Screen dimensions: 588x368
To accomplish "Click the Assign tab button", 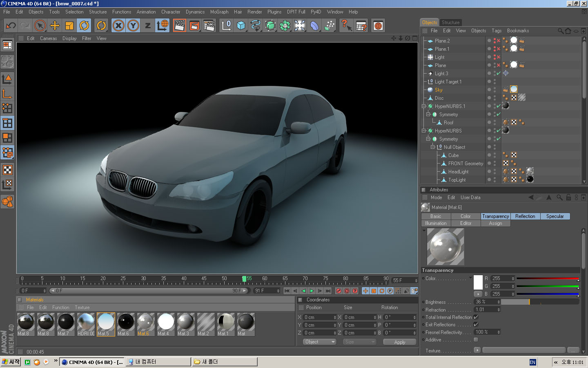I will click(x=495, y=223).
